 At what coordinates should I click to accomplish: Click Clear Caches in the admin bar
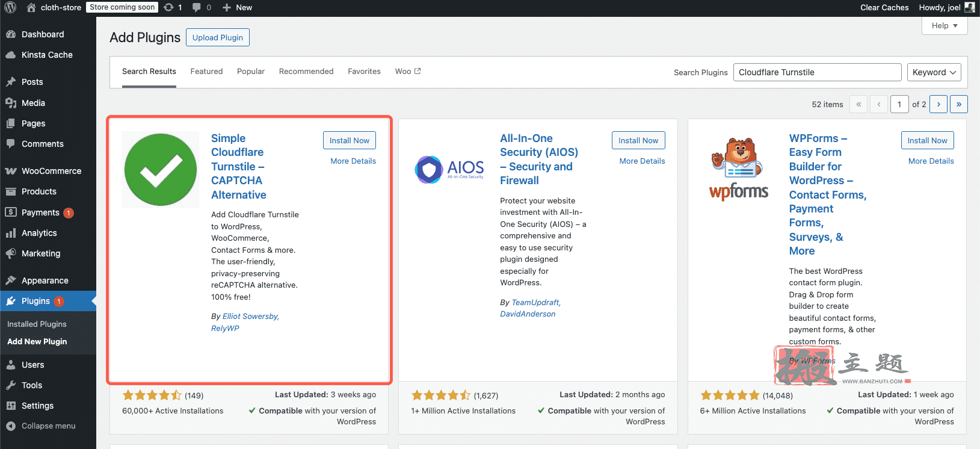(884, 7)
